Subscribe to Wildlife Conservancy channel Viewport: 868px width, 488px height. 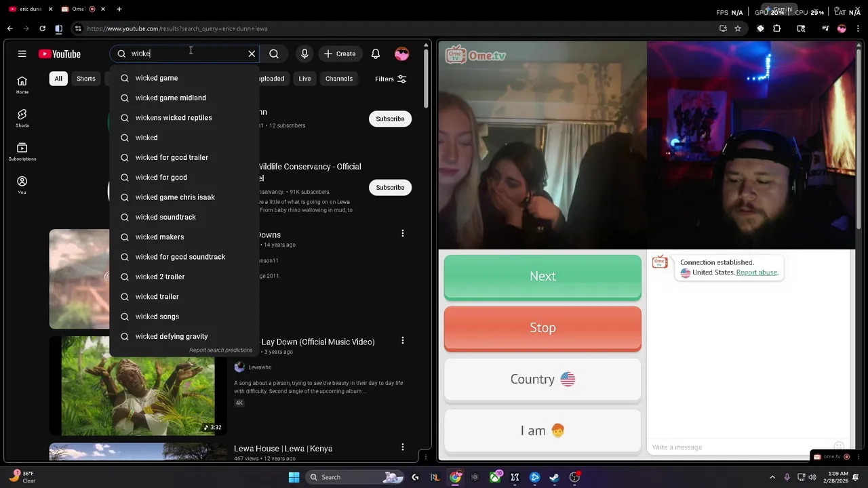point(390,187)
